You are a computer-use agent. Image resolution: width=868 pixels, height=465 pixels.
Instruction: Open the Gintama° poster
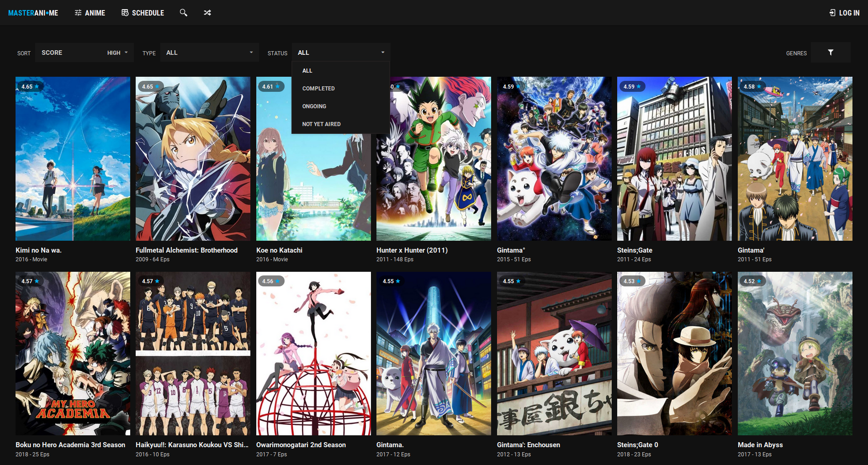(554, 159)
